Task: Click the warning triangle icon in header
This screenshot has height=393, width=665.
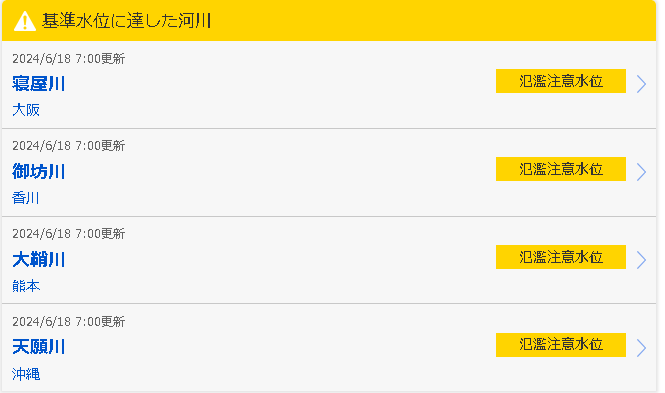Action: pos(25,21)
